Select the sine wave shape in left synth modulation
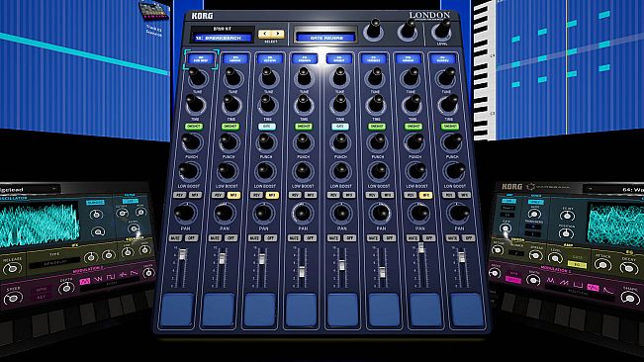Image resolution: width=644 pixels, height=362 pixels. point(85,282)
